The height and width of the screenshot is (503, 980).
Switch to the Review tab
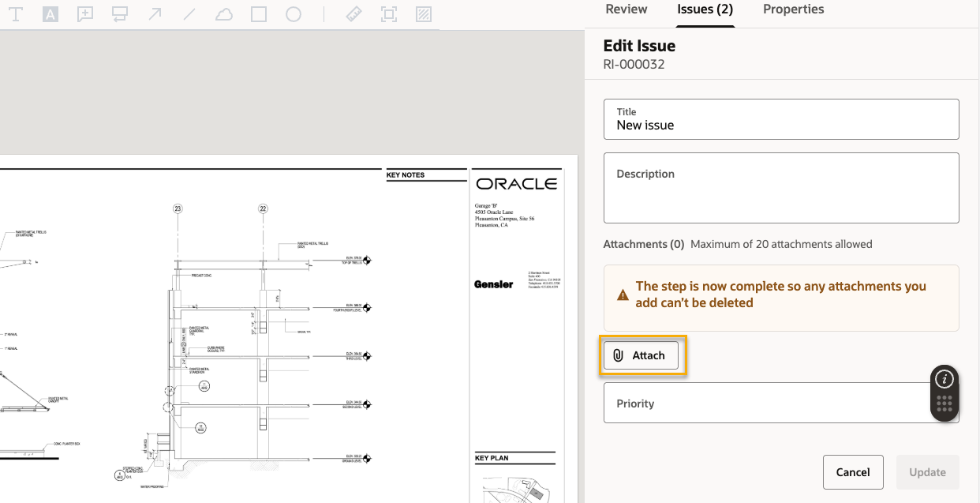click(x=626, y=9)
